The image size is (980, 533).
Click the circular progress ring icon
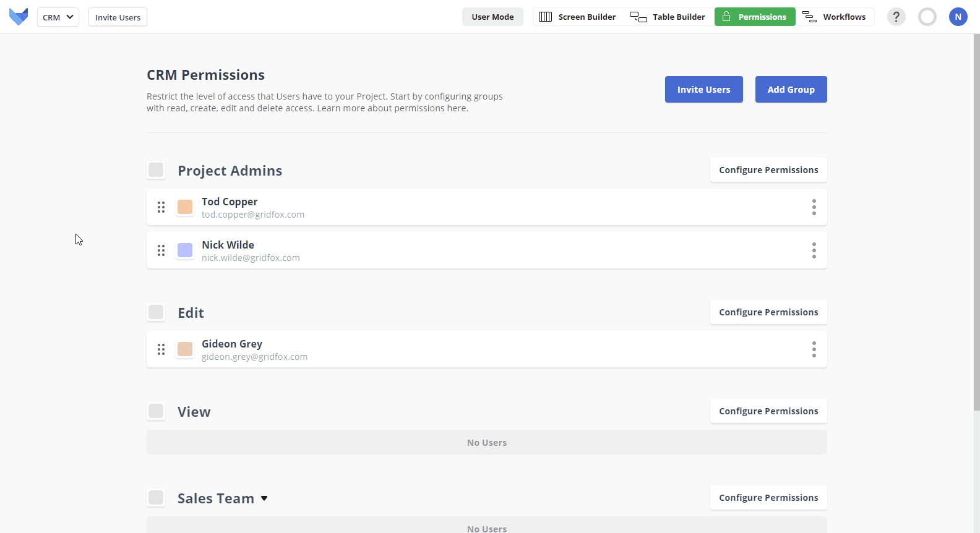[x=927, y=17]
